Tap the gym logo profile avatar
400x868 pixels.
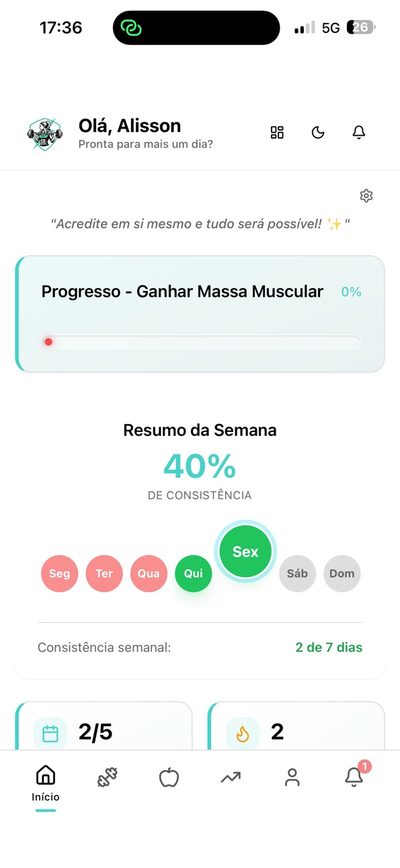[45, 134]
